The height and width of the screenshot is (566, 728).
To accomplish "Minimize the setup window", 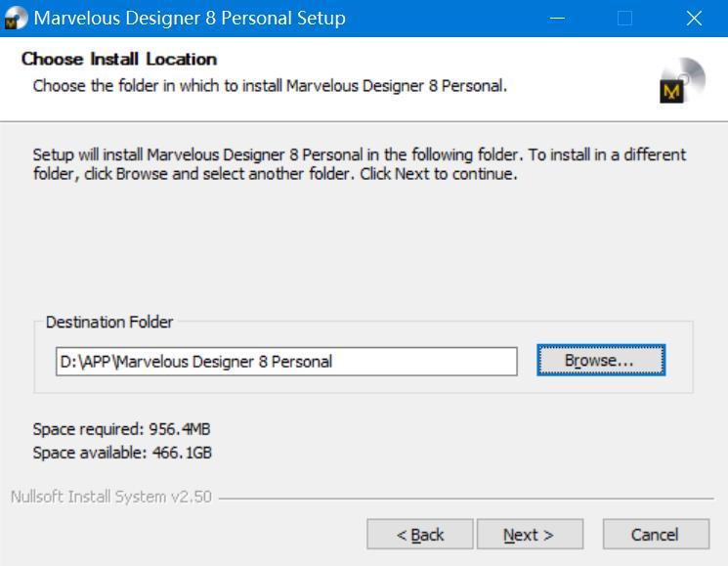I will click(x=557, y=18).
